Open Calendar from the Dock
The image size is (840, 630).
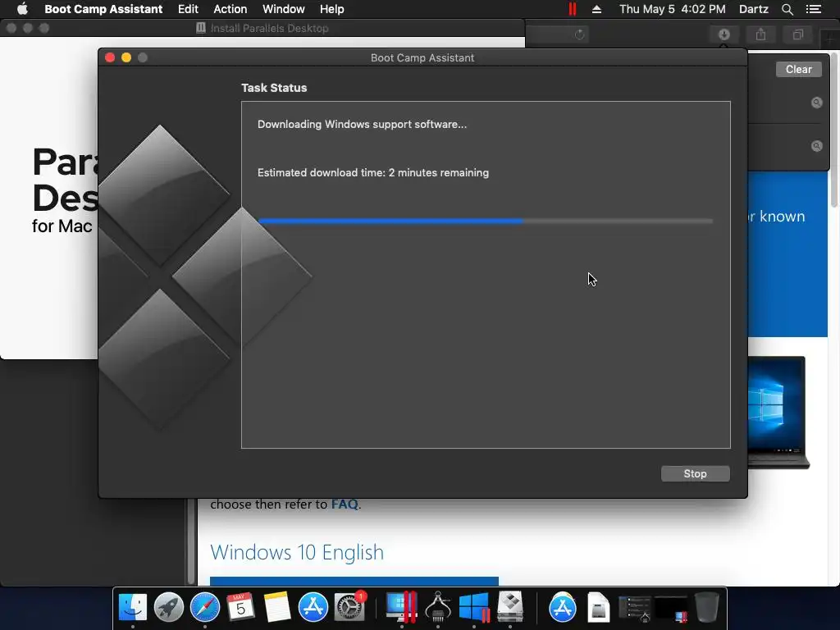point(240,607)
